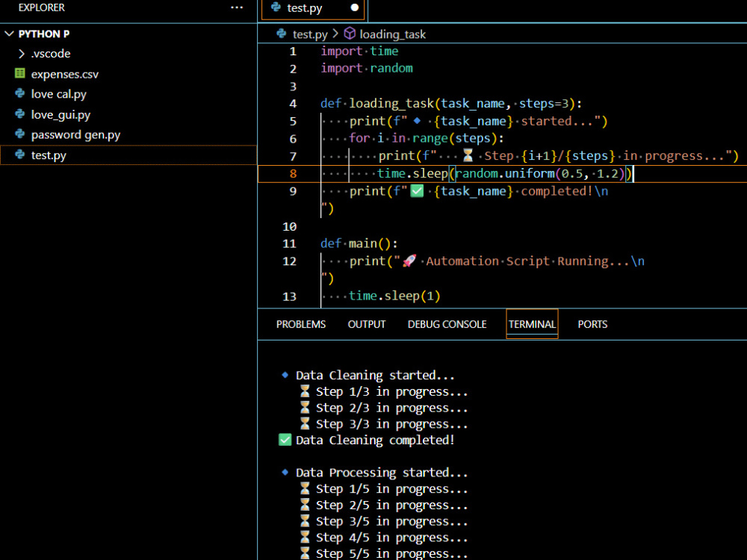Click line number 11 in the gutter

tap(289, 244)
